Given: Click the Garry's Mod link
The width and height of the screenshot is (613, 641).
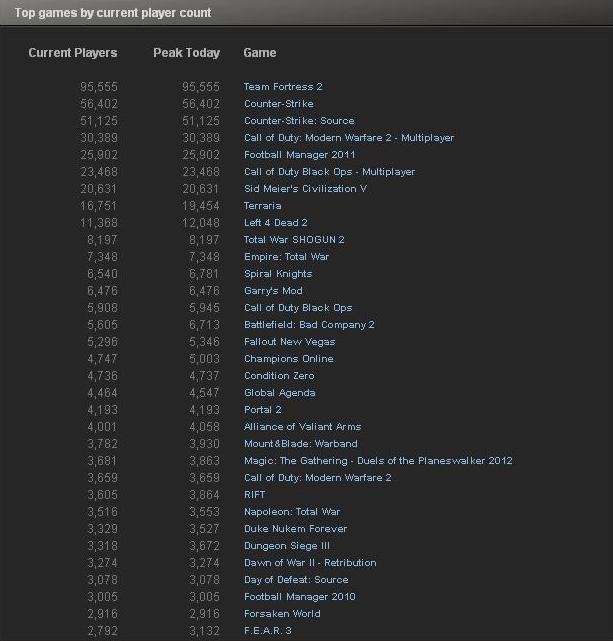Looking at the screenshot, I should 273,291.
